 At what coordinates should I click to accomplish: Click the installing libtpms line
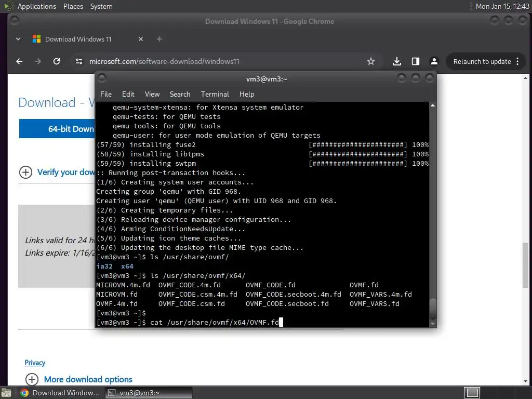262,154
